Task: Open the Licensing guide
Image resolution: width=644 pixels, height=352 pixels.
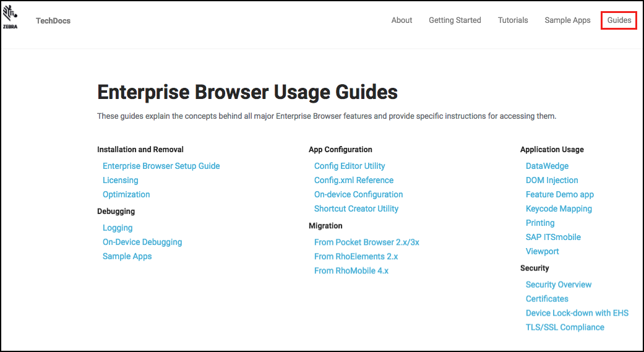Action: click(121, 180)
